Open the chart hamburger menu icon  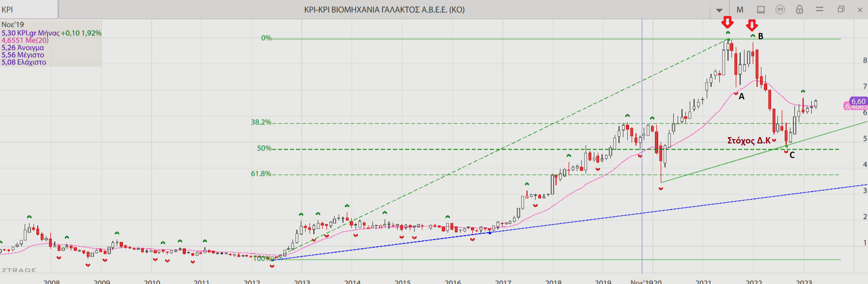820,9
